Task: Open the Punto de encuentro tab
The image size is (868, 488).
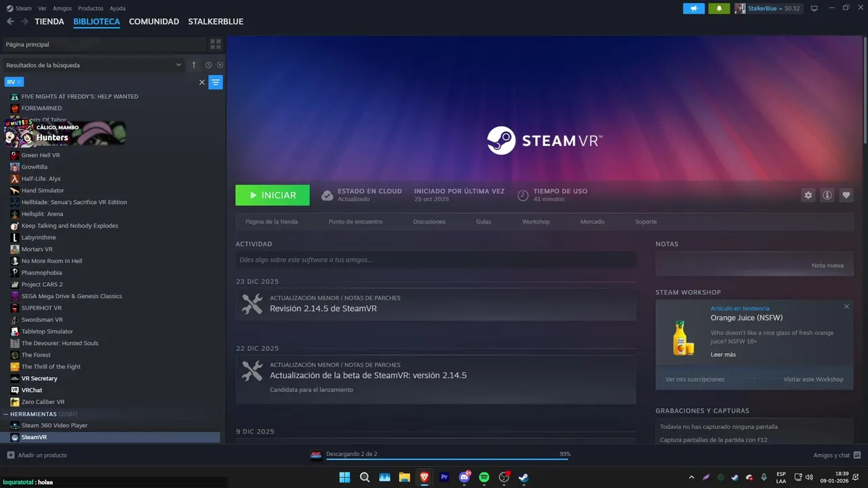Action: tap(355, 222)
